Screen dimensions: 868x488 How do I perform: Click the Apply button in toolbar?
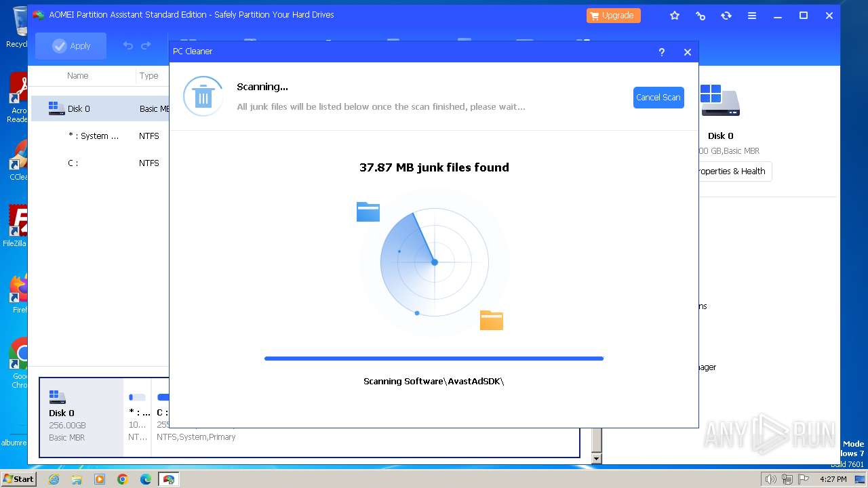click(71, 46)
